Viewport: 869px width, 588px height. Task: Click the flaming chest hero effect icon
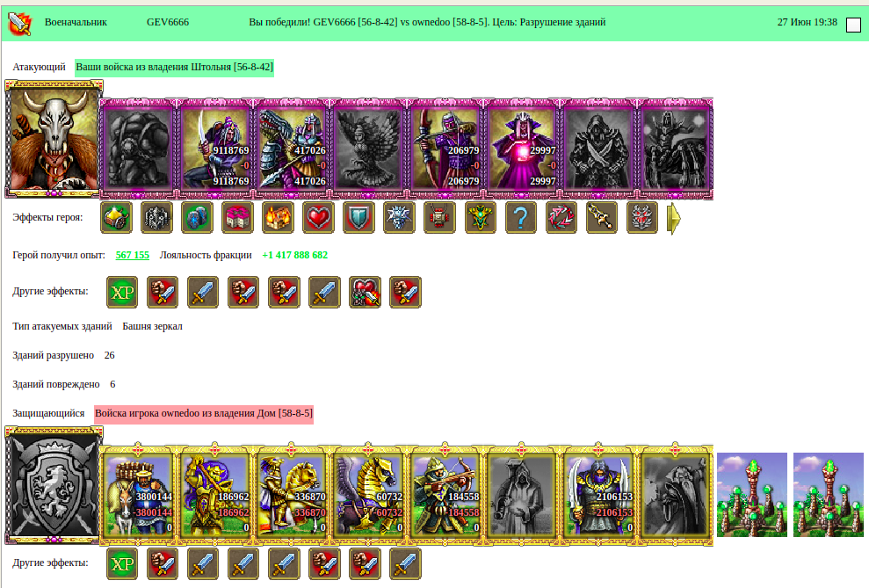278,217
